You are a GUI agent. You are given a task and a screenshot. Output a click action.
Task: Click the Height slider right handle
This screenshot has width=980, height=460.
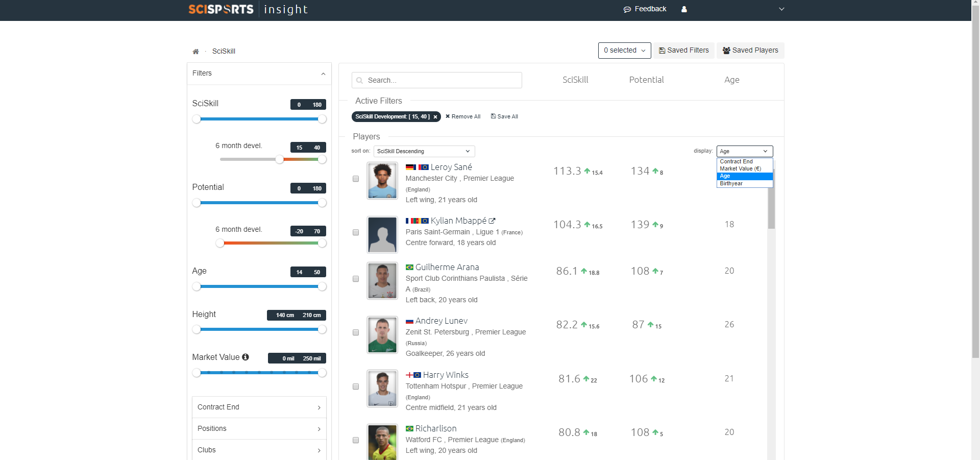pos(322,329)
